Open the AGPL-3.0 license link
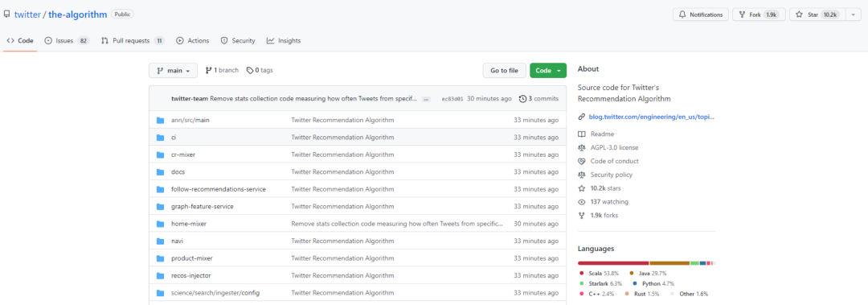Image resolution: width=868 pixels, height=305 pixels. tap(614, 147)
